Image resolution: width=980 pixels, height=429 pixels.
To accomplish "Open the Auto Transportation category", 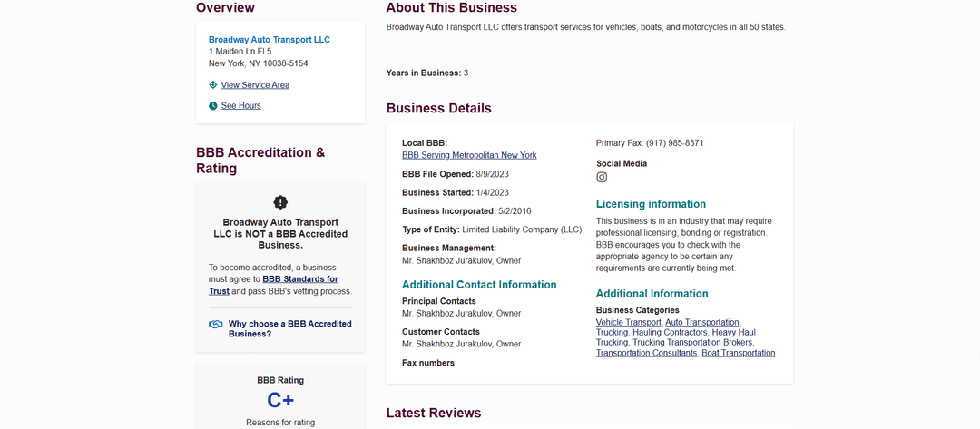I will pos(701,322).
